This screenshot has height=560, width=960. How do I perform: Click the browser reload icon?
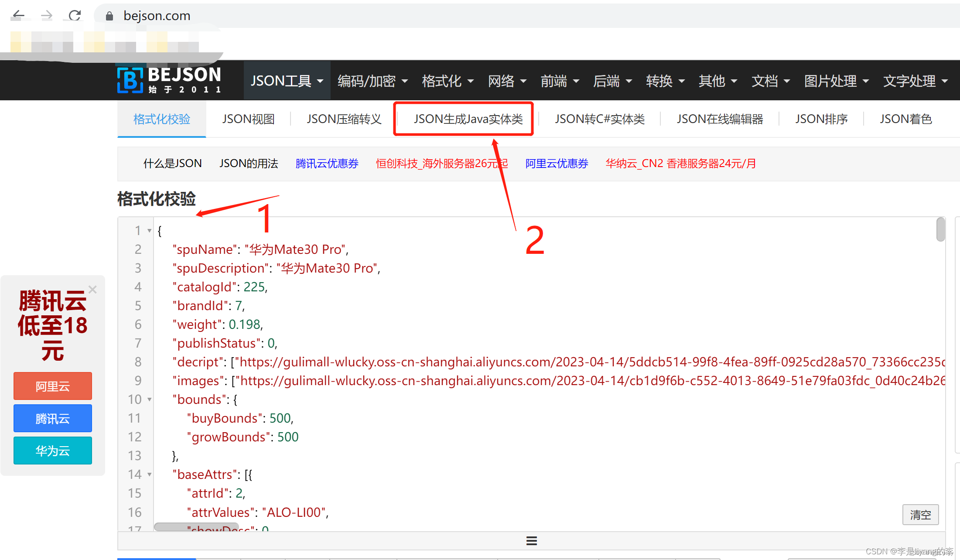75,15
